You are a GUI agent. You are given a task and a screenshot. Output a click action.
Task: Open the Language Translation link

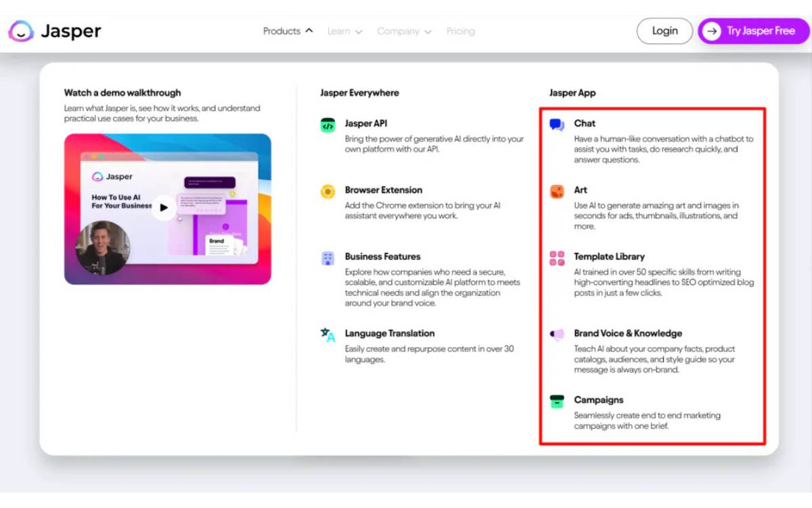(x=390, y=333)
